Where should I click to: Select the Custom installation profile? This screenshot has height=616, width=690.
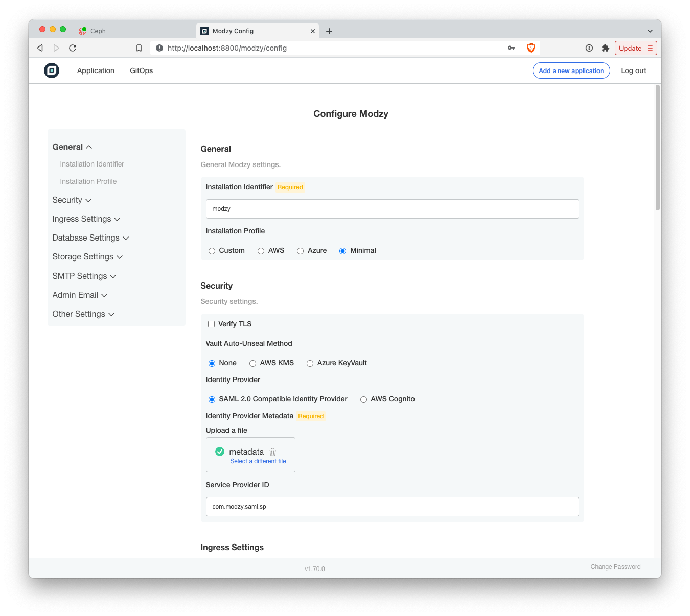pyautogui.click(x=212, y=251)
